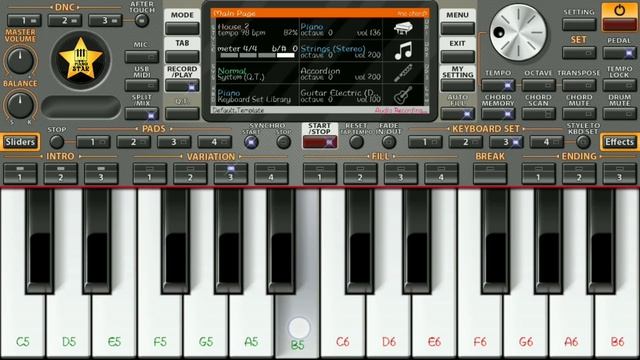Tap the gold Piano Star logo
Viewport: 640px width, 360px height.
click(80, 60)
